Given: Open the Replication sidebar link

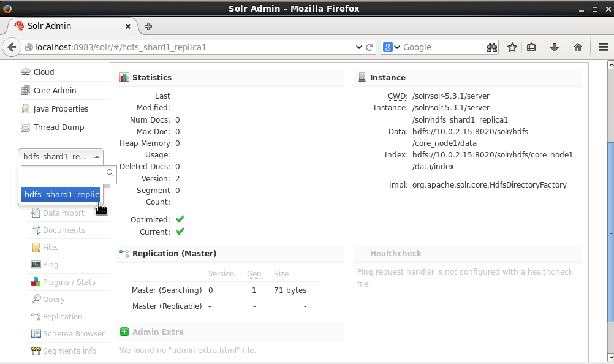Looking at the screenshot, I should 63,317.
